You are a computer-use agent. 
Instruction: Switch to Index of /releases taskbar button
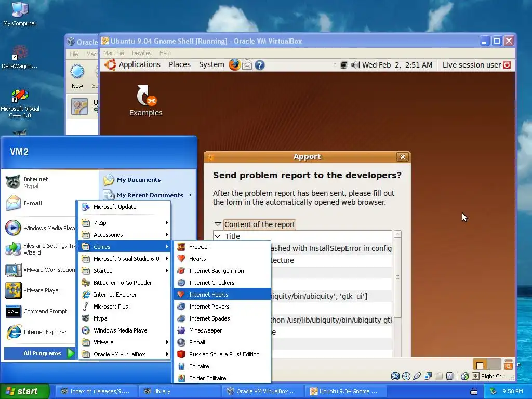pos(97,391)
